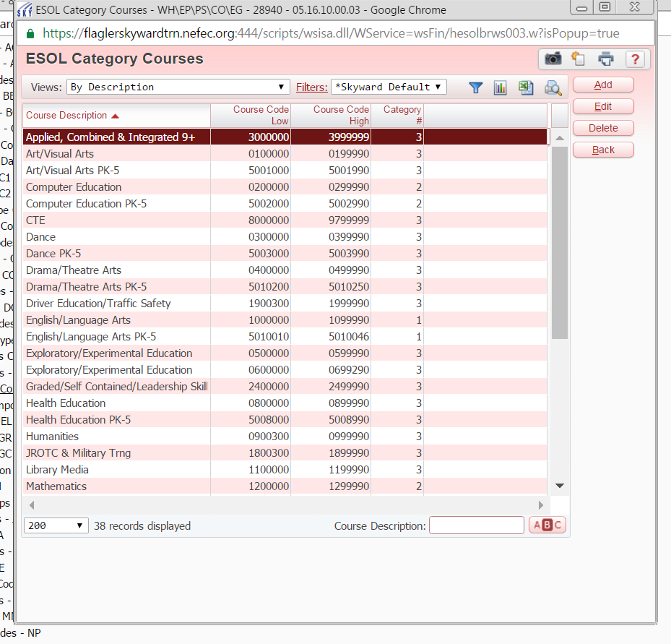Open help via red question mark icon
671x644 pixels.
(x=635, y=59)
